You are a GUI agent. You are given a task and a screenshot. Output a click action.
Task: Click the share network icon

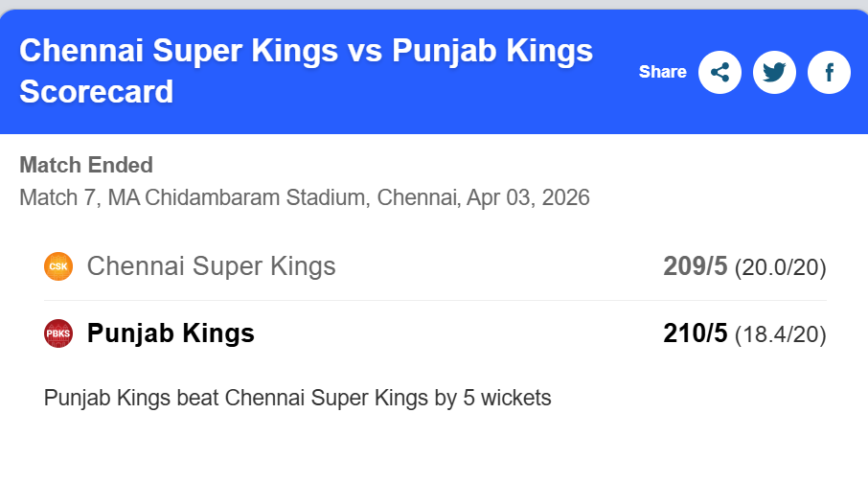(x=720, y=72)
